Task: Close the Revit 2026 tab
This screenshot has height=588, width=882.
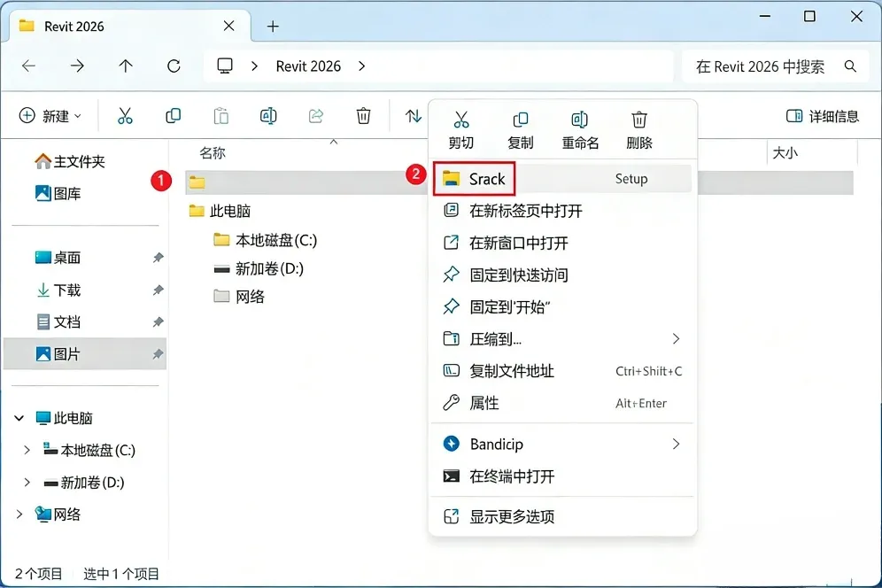Action: tap(229, 26)
